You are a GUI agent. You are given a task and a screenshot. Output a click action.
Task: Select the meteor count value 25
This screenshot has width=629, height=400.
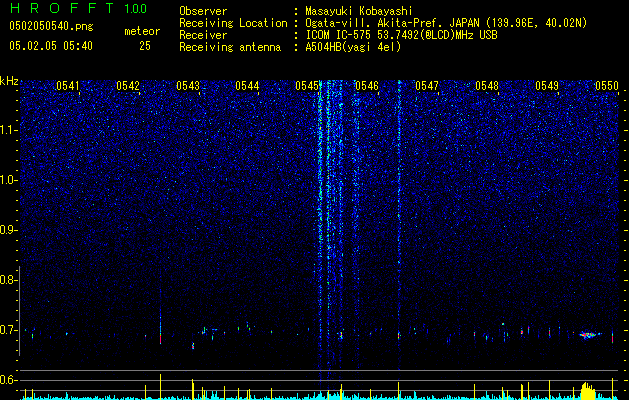pos(145,46)
